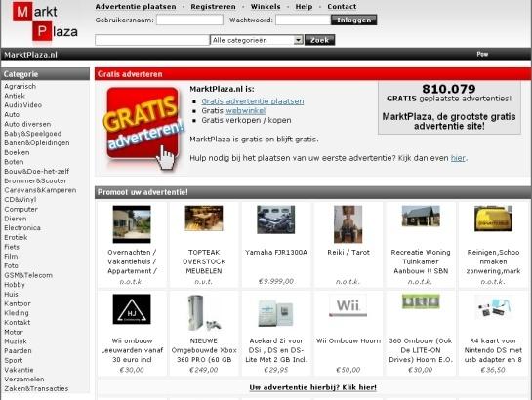Viewport: 532px width, 400px height.
Task: Click Uw advertentie hierbij? Klik hier!
Action: (312, 387)
